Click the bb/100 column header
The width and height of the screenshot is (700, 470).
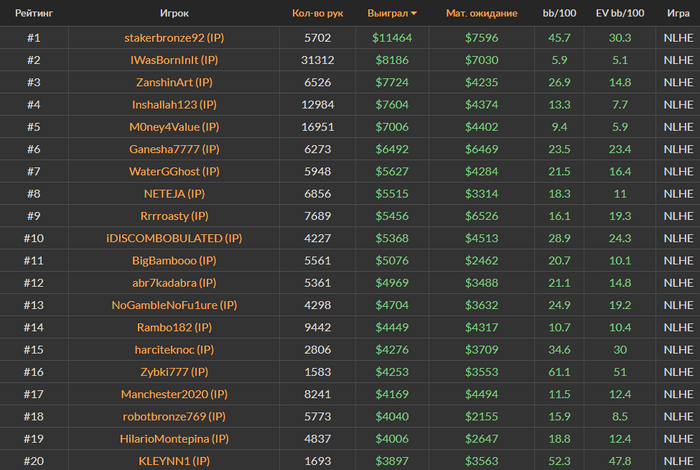coord(558,14)
